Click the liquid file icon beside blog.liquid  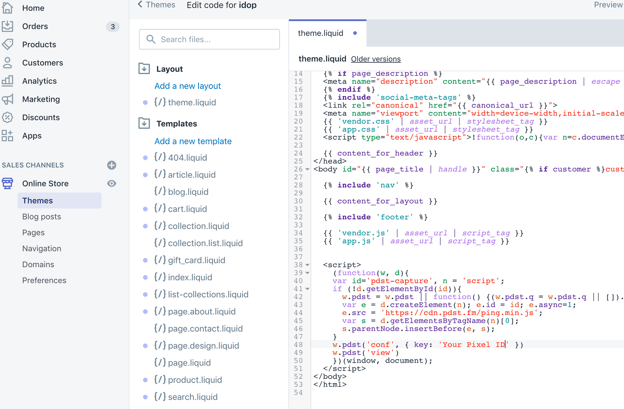pyautogui.click(x=160, y=191)
